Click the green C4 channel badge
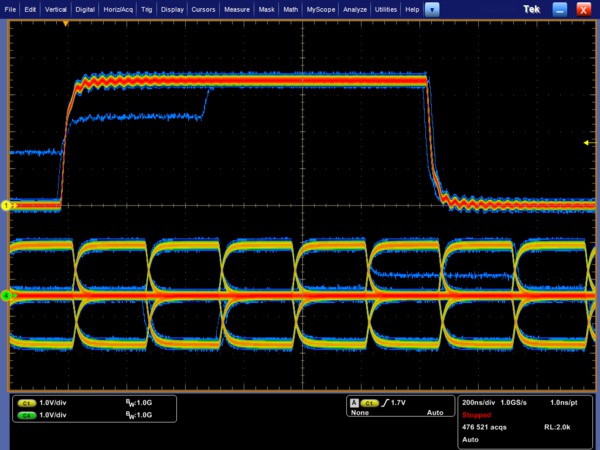 click(27, 413)
